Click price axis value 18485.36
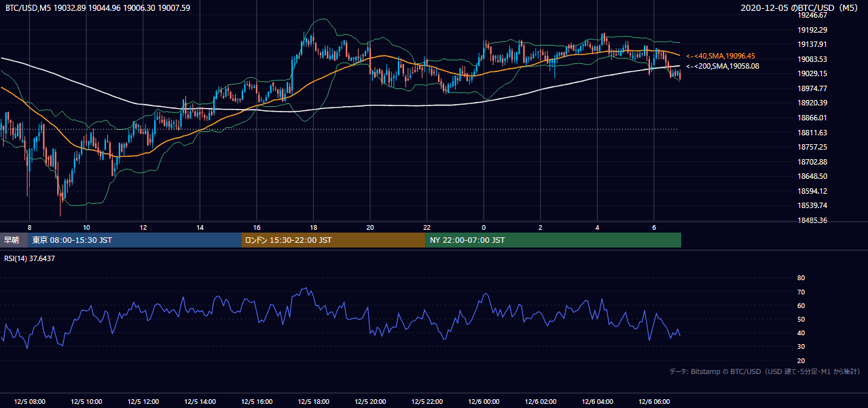 click(x=812, y=220)
